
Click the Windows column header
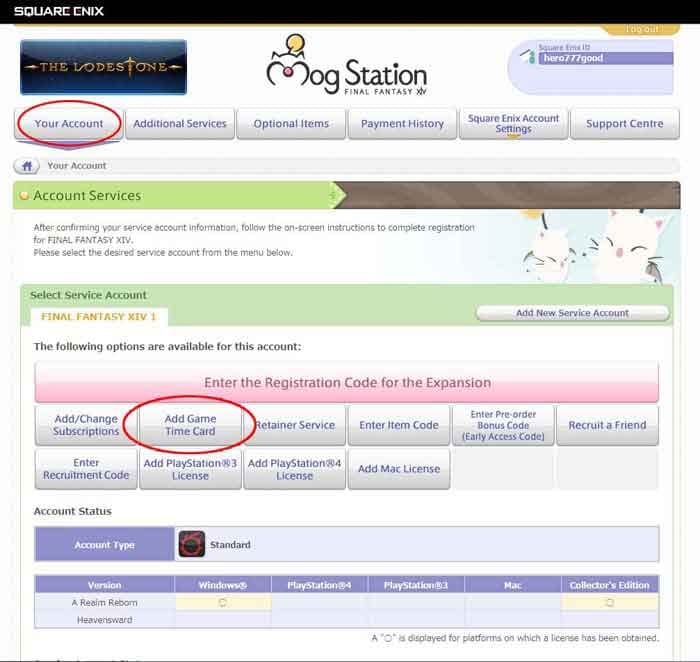223,585
